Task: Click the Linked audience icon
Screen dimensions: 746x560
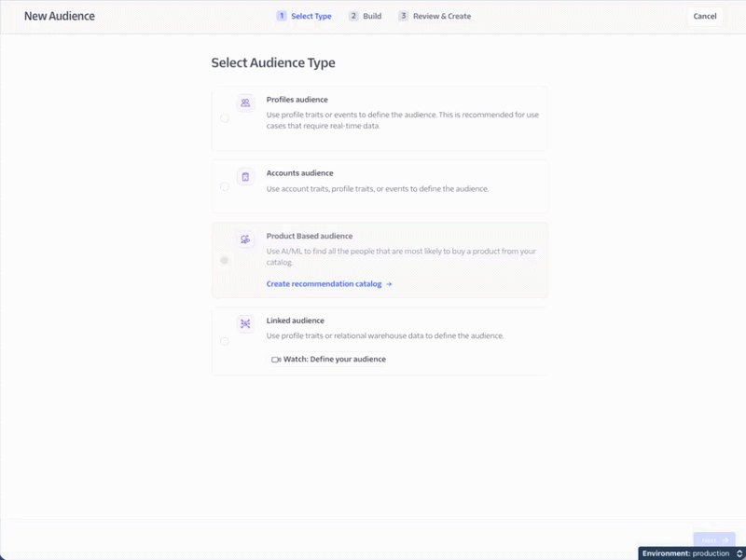Action: (244, 323)
